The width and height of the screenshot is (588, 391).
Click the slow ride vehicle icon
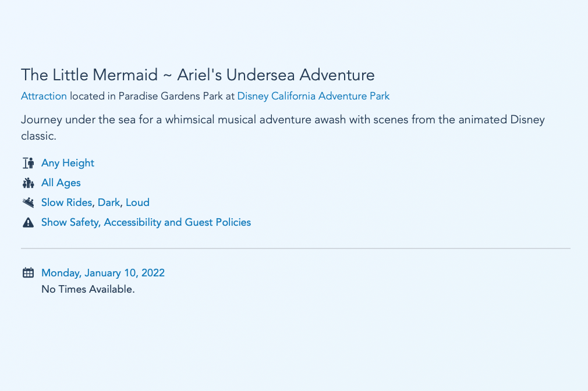click(x=28, y=202)
